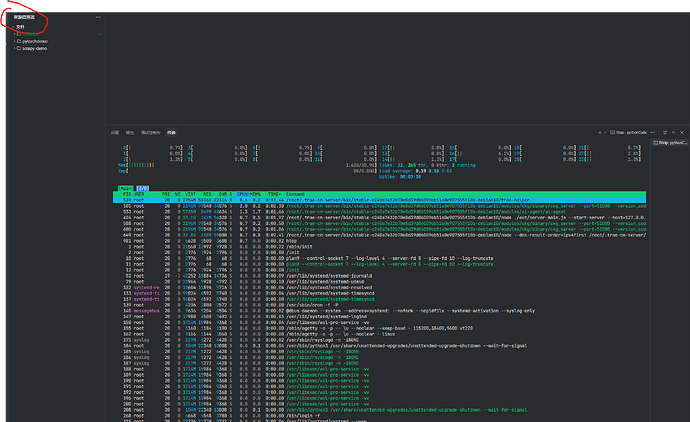
Task: Switch to the active 终端 panel tab
Action: [171, 132]
